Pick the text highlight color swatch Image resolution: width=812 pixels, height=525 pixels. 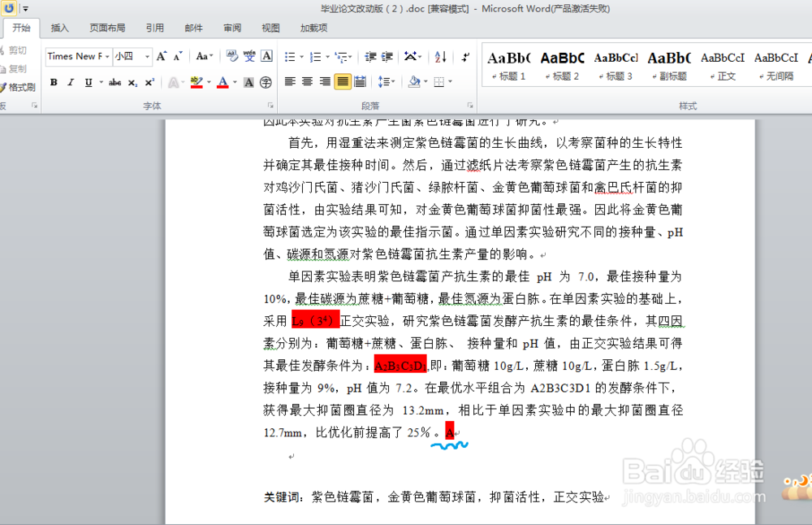tap(197, 82)
